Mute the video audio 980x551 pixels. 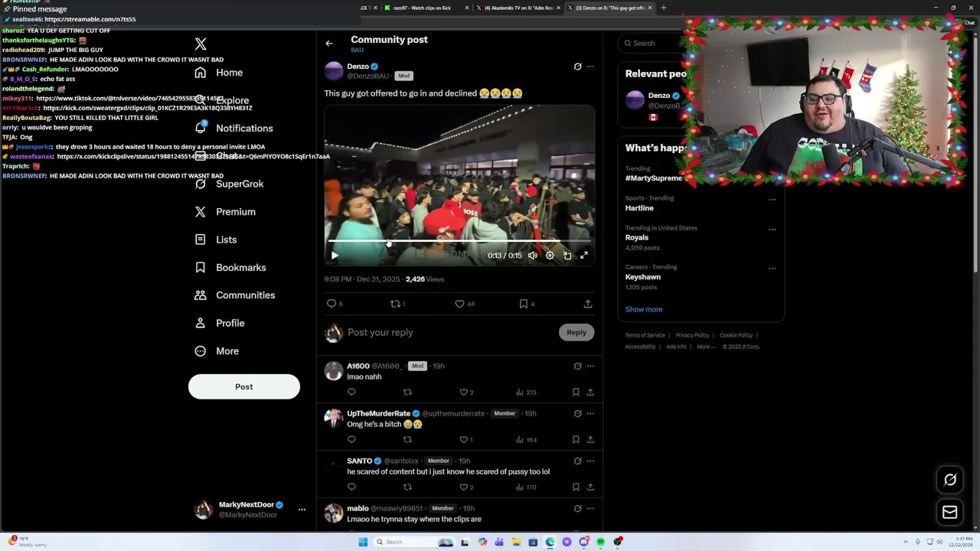click(533, 256)
